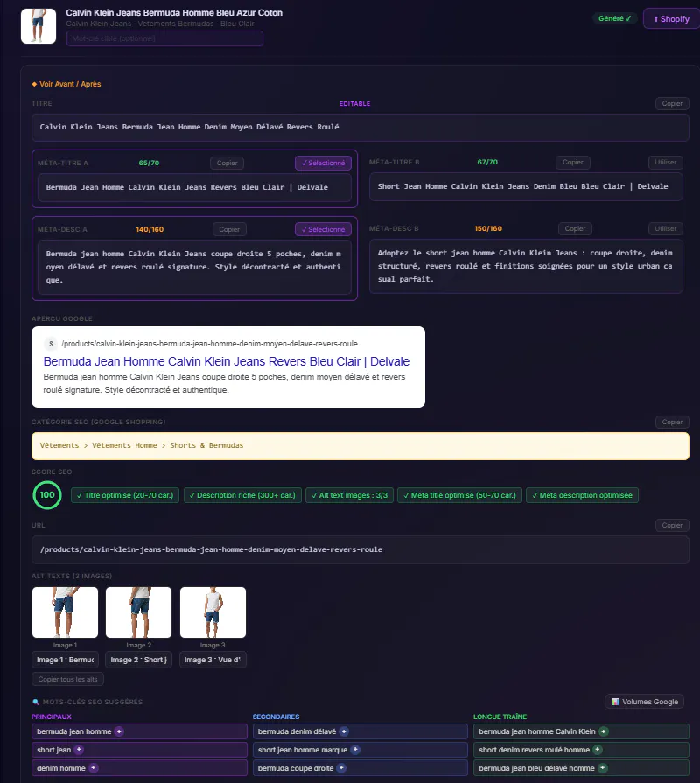The height and width of the screenshot is (783, 700).
Task: Click 'Description riche (300+ car.)' badge
Action: click(242, 495)
